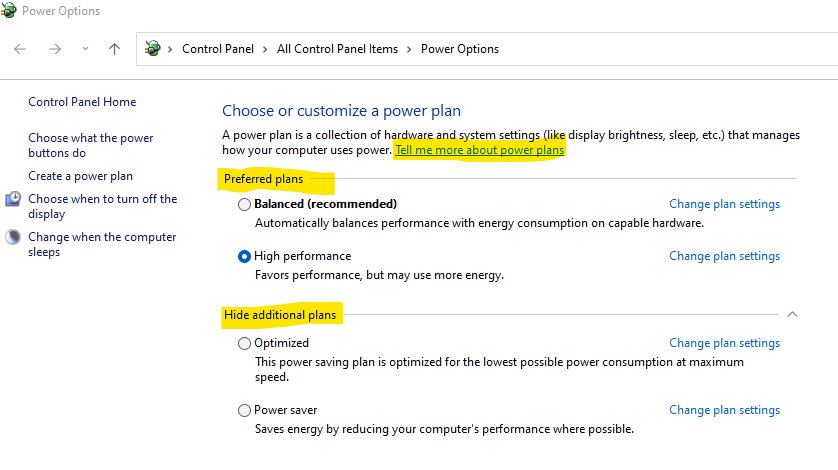Click Create a power plan link
Viewport: 838px width, 470px height.
pyautogui.click(x=81, y=176)
